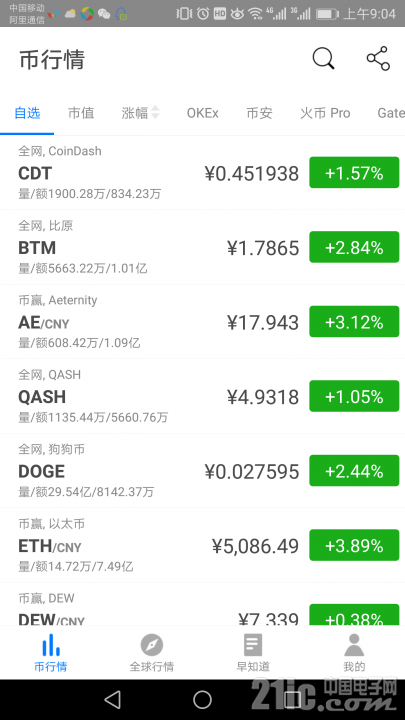Select the 币安 tab
Image resolution: width=405 pixels, height=720 pixels.
click(259, 113)
